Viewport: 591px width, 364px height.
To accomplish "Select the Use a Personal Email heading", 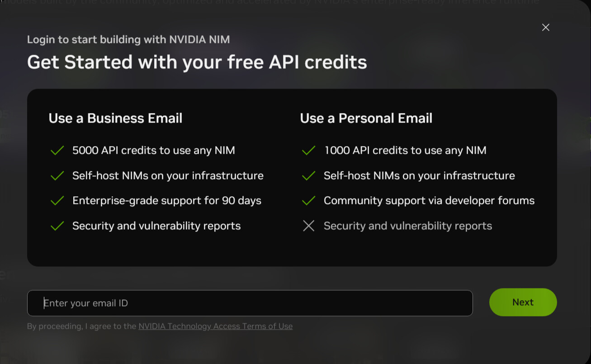I will click(x=366, y=118).
